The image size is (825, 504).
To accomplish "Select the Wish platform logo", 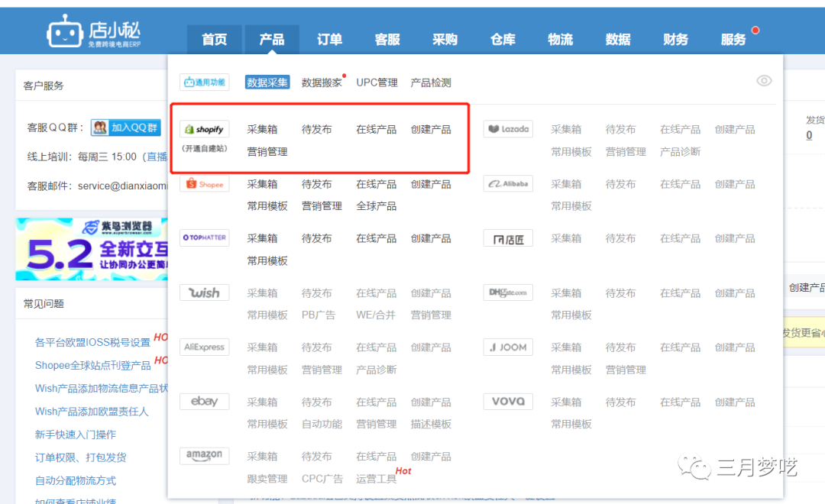I will tap(204, 292).
